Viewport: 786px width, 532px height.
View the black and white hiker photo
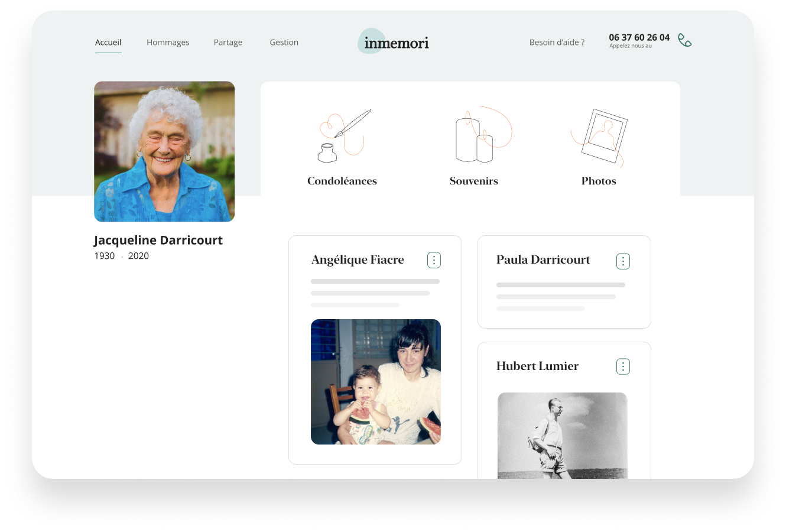562,436
